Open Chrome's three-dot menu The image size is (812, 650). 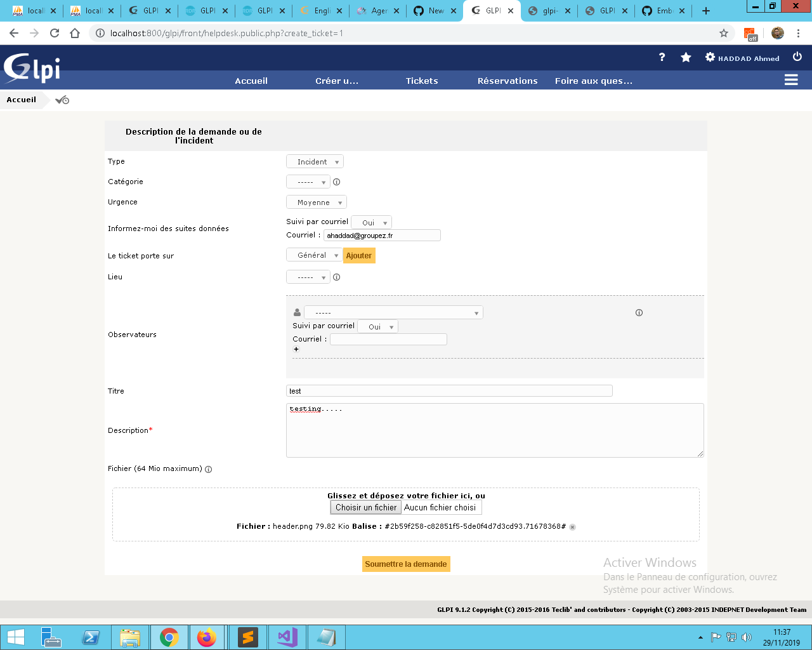tap(798, 33)
